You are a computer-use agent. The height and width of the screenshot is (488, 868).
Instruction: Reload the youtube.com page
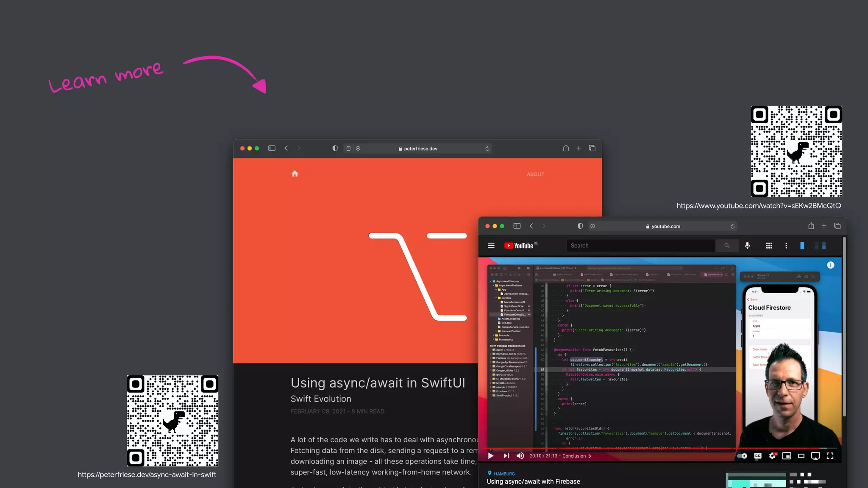732,227
